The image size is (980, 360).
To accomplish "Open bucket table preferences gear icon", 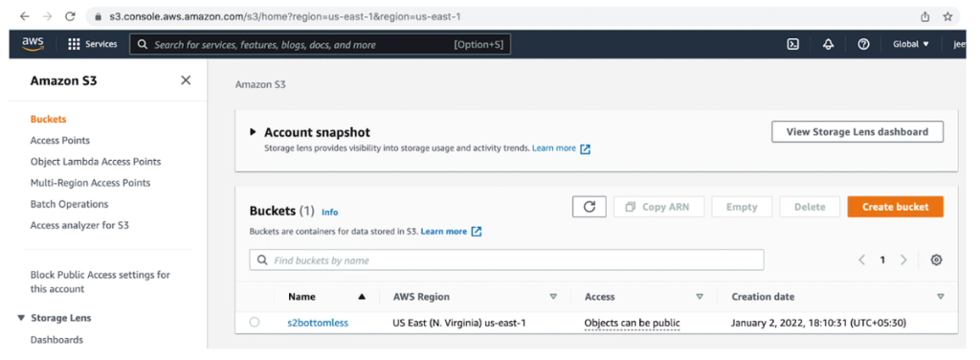I will [936, 260].
